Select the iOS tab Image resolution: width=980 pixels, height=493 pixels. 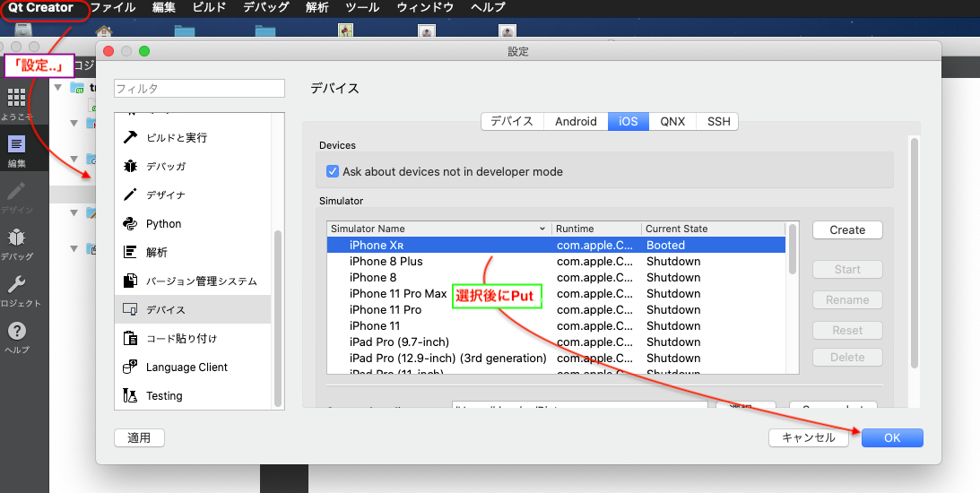coord(629,121)
